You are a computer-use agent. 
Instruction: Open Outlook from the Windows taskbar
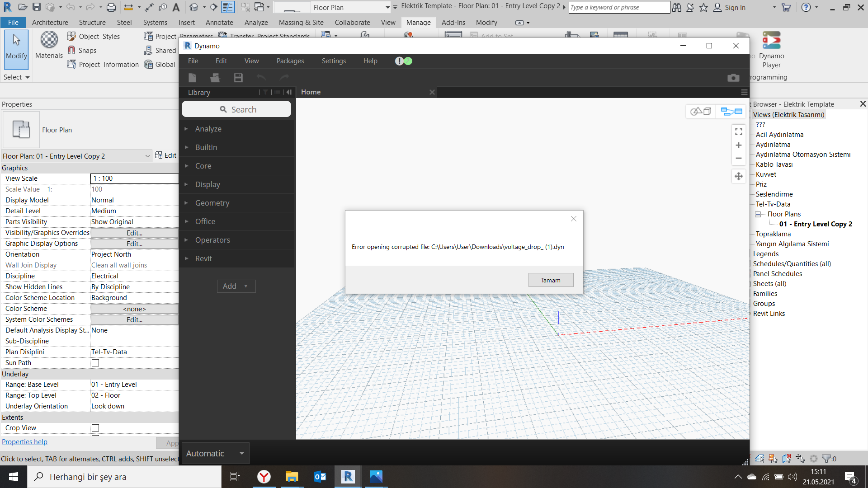[x=320, y=477]
